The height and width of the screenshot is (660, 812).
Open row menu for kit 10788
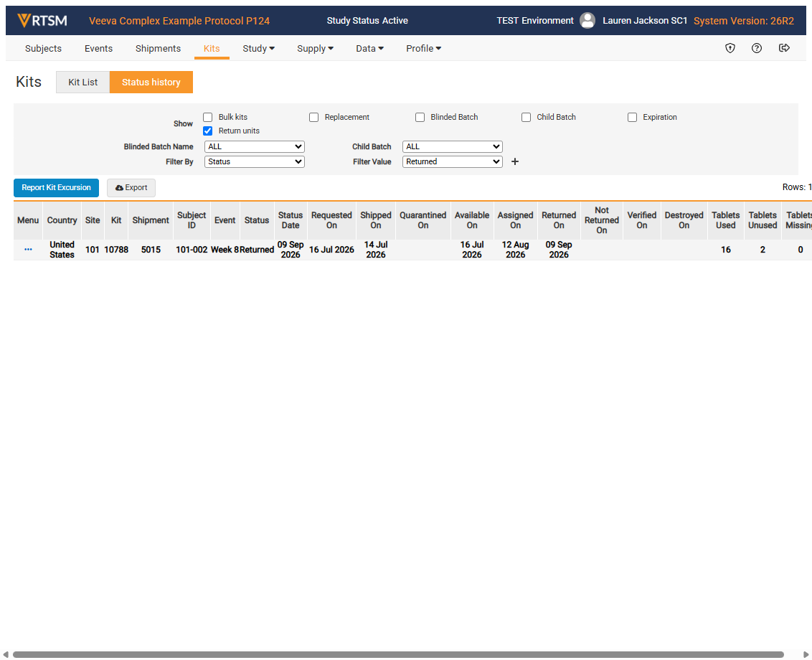coord(28,249)
